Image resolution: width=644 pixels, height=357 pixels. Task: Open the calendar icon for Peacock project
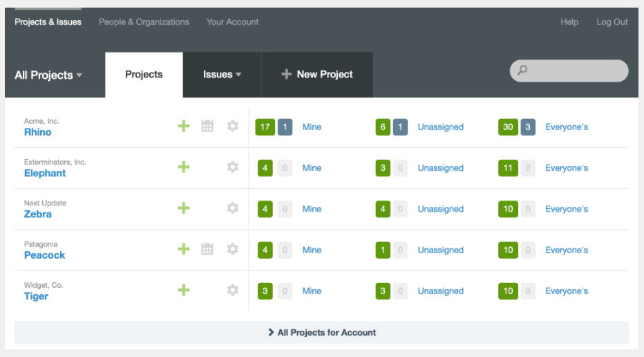(x=207, y=249)
